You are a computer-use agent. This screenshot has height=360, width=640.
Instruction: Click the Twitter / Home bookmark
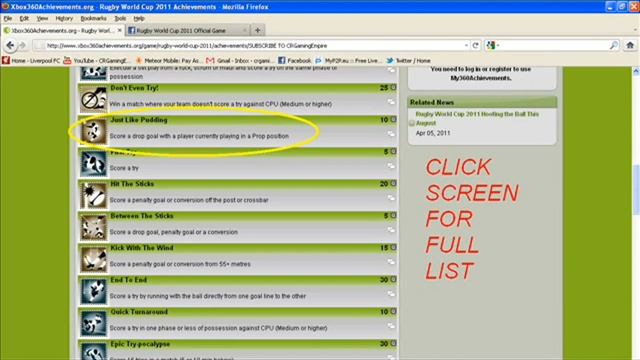click(x=408, y=60)
